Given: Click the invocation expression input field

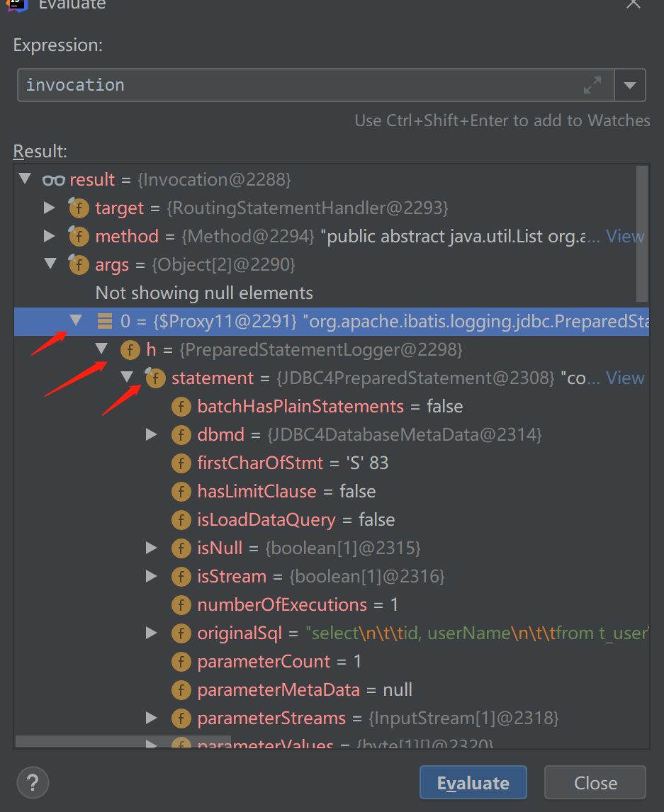Looking at the screenshot, I should coord(315,85).
